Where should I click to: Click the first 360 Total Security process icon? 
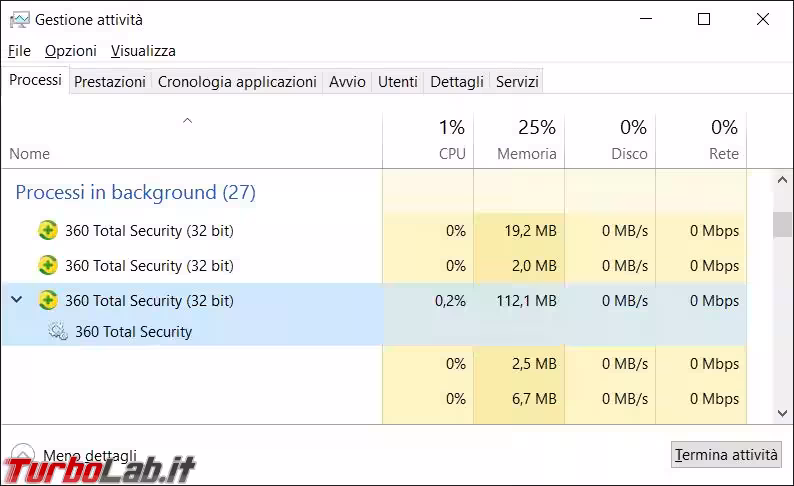tap(48, 231)
